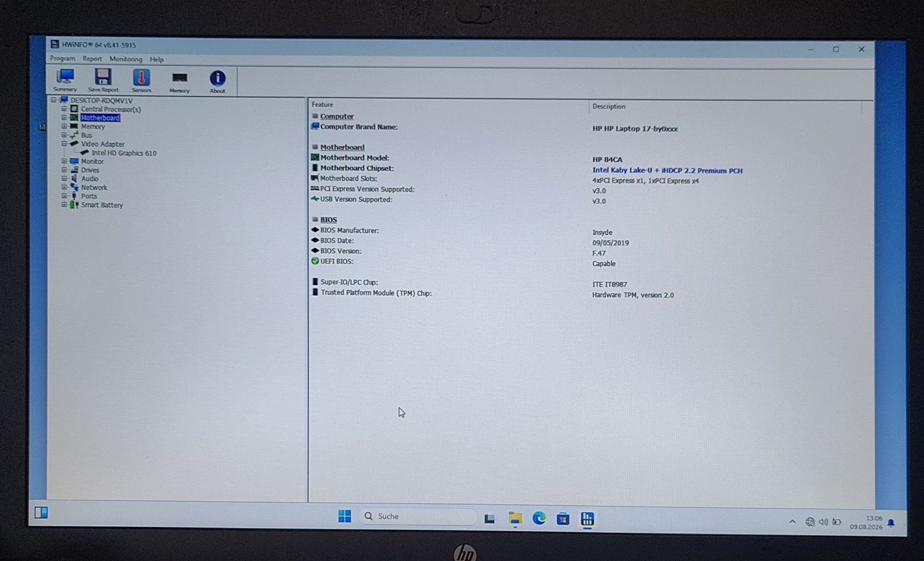The height and width of the screenshot is (561, 924).
Task: Select the 'Insyde' BIOS manufacturer value
Action: [x=602, y=232]
